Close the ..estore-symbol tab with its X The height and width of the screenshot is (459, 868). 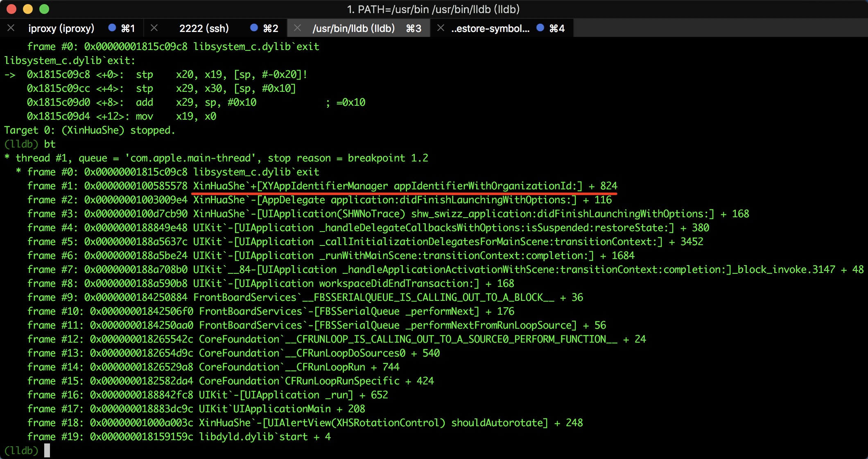coord(441,28)
